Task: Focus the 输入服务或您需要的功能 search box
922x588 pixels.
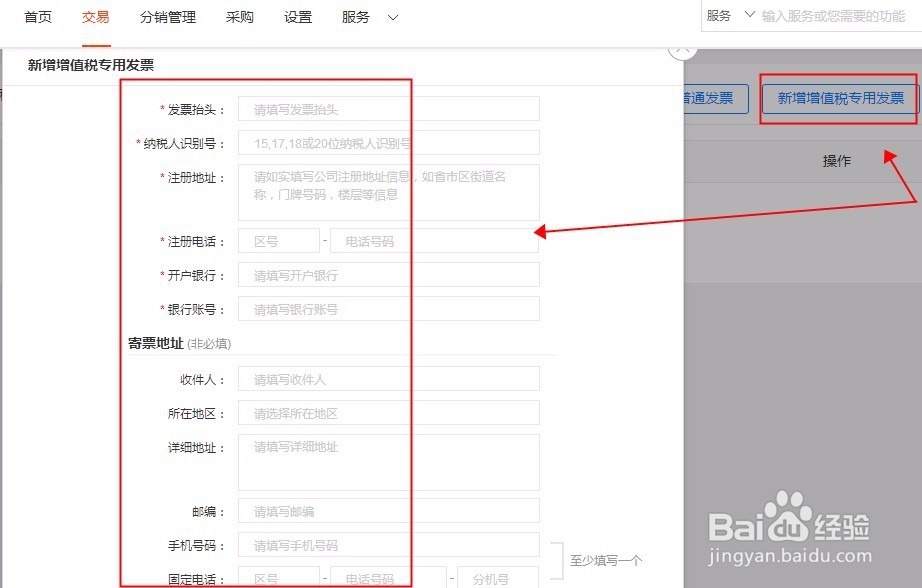Action: click(x=833, y=16)
